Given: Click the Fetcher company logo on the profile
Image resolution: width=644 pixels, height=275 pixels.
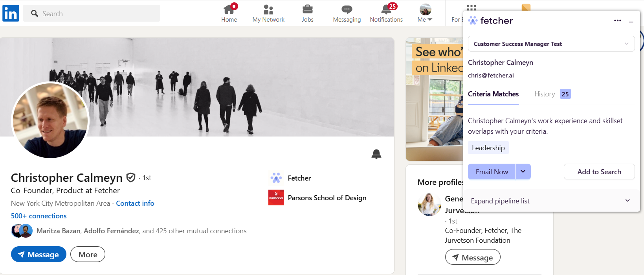Looking at the screenshot, I should pos(276,178).
